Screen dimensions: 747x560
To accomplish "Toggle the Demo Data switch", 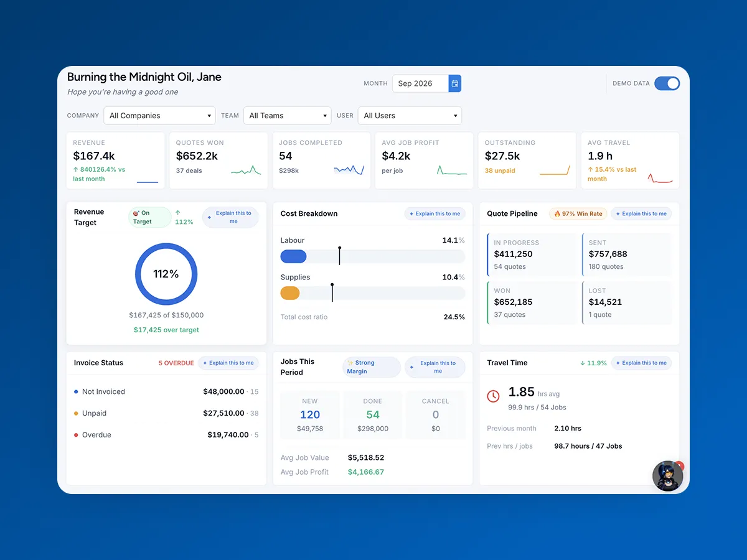I will pos(667,83).
